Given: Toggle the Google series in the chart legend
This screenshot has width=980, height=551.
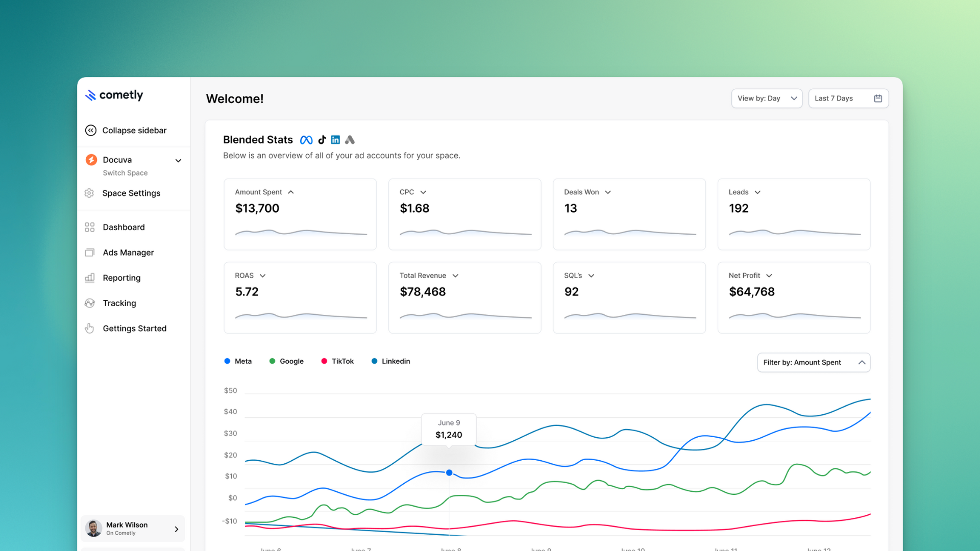Looking at the screenshot, I should coord(286,361).
